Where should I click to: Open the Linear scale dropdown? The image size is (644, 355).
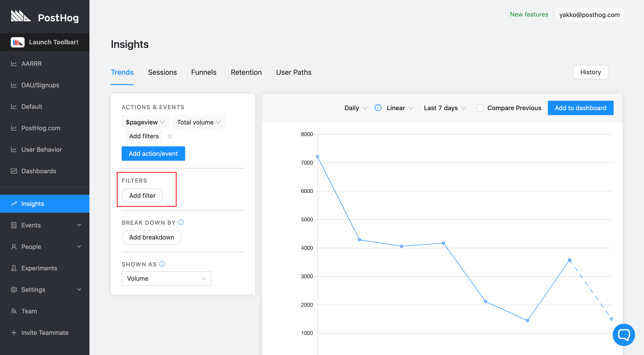pyautogui.click(x=400, y=108)
